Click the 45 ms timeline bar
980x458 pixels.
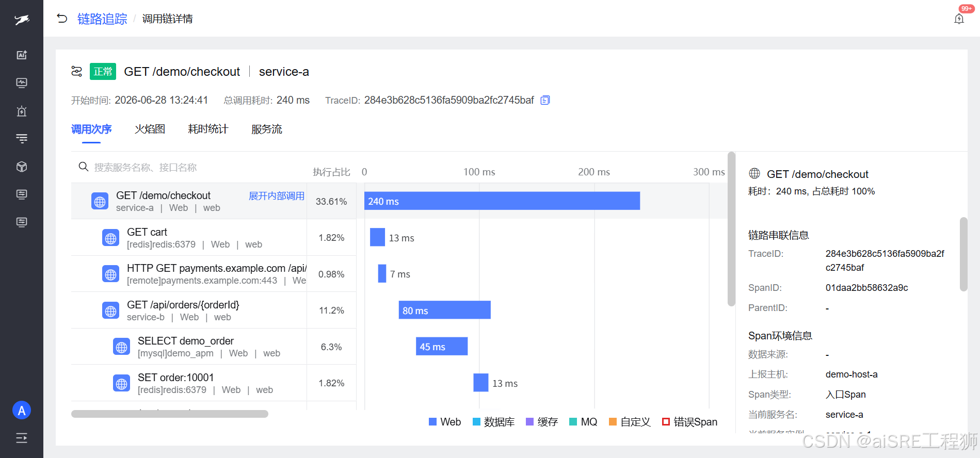[x=442, y=347]
